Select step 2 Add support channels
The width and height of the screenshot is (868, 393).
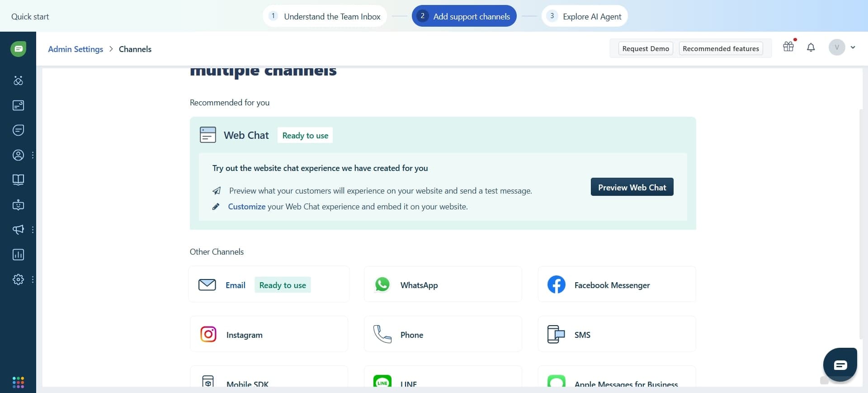click(464, 16)
